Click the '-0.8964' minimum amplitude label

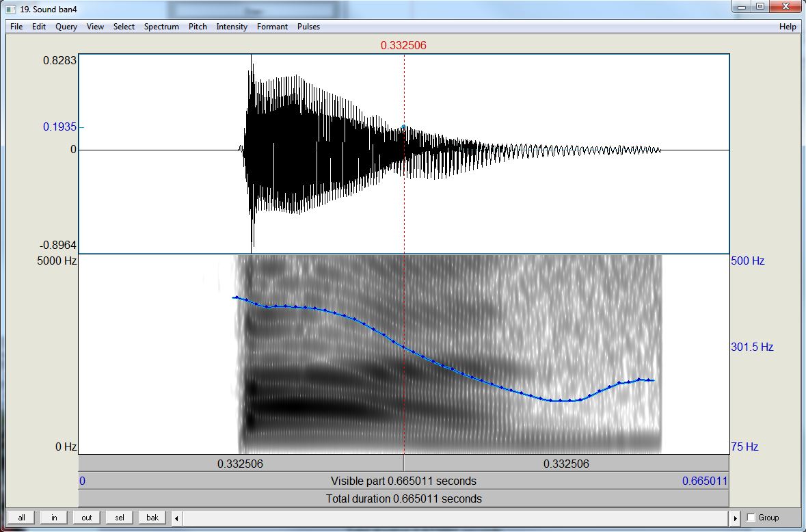(x=59, y=245)
